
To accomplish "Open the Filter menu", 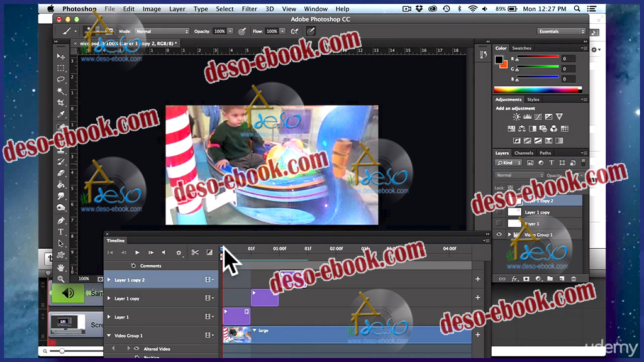I will [x=249, y=9].
